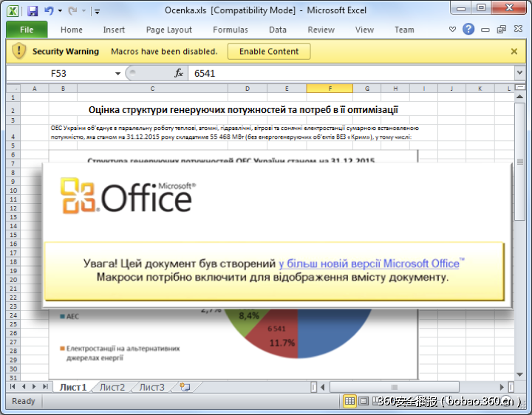Click the Name Box showing F53
Screen dimensions: 532x415
(x=59, y=73)
